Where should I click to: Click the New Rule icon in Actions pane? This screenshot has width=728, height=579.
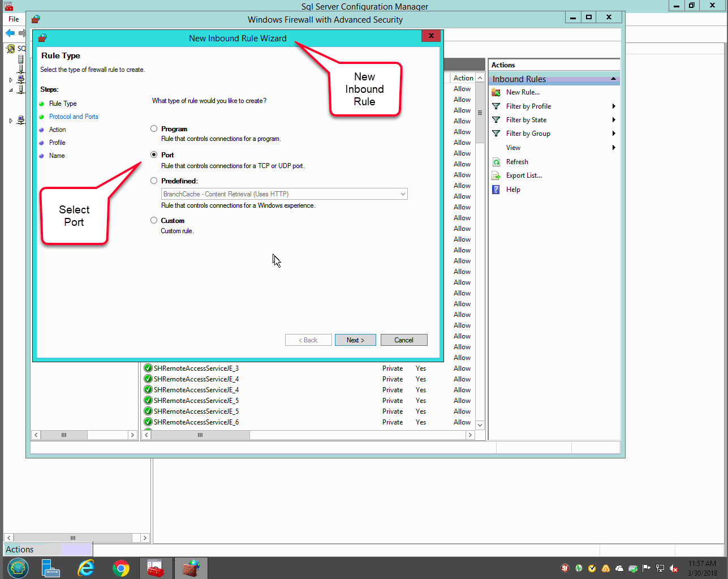pyautogui.click(x=496, y=92)
